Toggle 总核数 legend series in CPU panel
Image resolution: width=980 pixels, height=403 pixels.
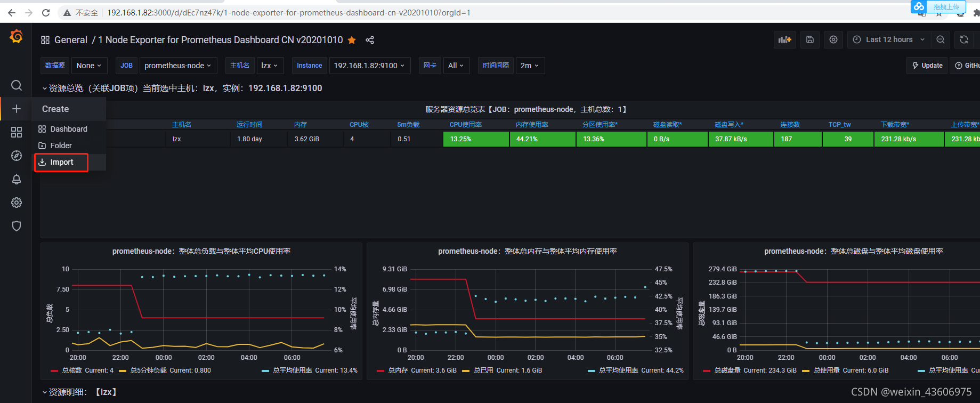coord(72,370)
